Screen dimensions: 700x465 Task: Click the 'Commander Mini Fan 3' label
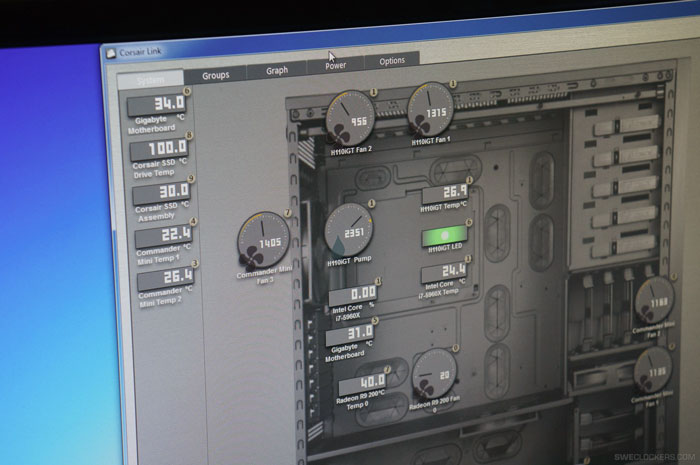pos(264,275)
